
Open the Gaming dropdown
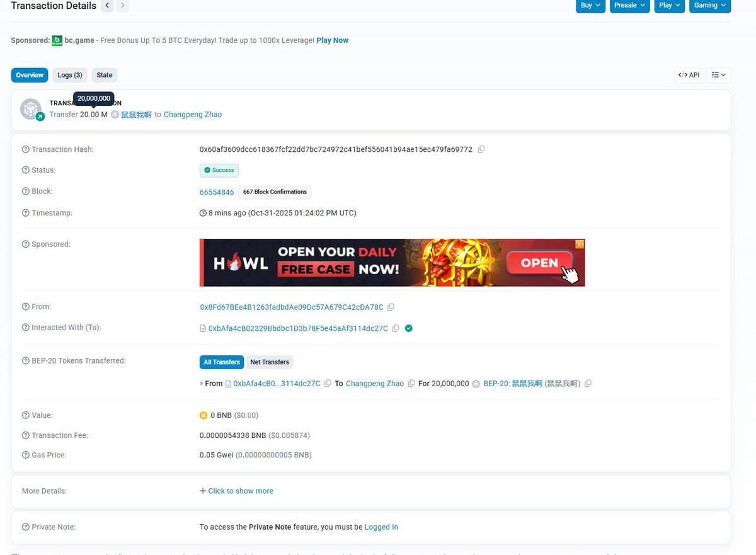click(x=710, y=5)
